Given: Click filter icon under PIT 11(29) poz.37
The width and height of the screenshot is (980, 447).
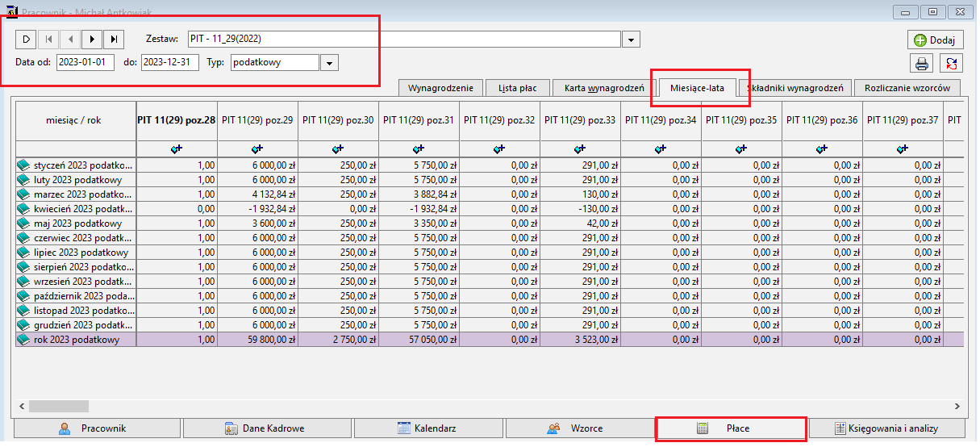Looking at the screenshot, I should pos(903,148).
